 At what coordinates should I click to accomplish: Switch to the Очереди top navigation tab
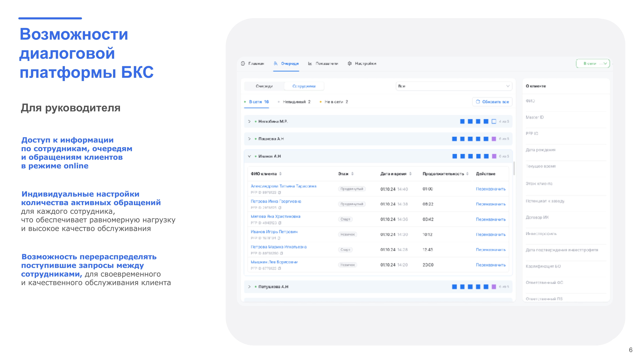(286, 63)
